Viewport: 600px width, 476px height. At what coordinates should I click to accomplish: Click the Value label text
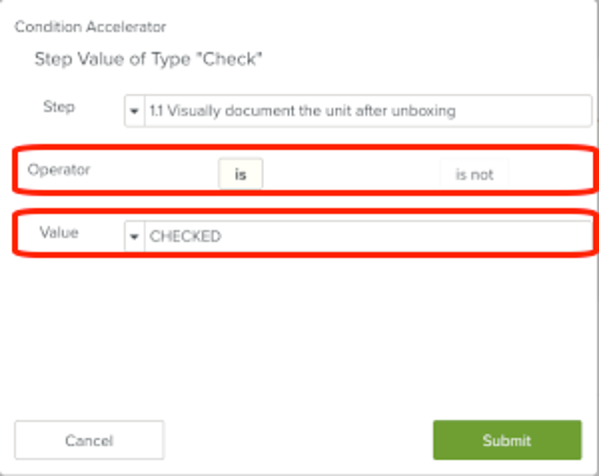click(x=59, y=232)
